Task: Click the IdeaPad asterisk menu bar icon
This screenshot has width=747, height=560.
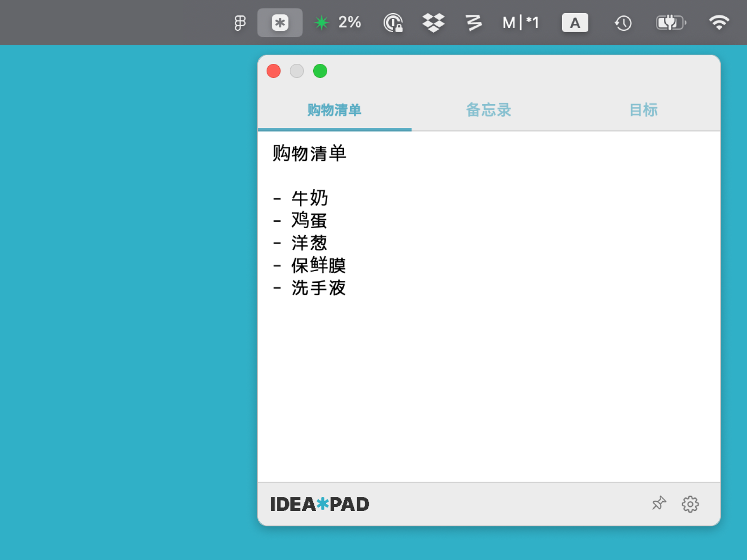Action: (280, 22)
